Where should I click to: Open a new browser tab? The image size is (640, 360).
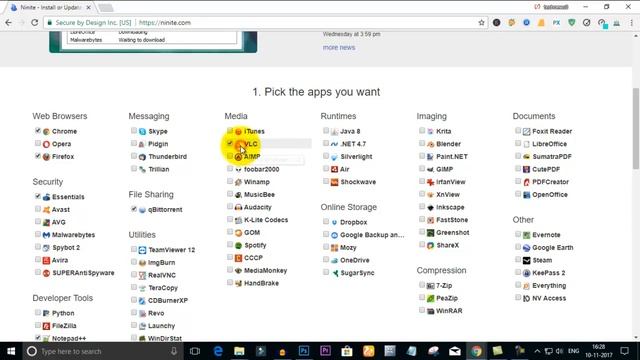pyautogui.click(x=105, y=8)
